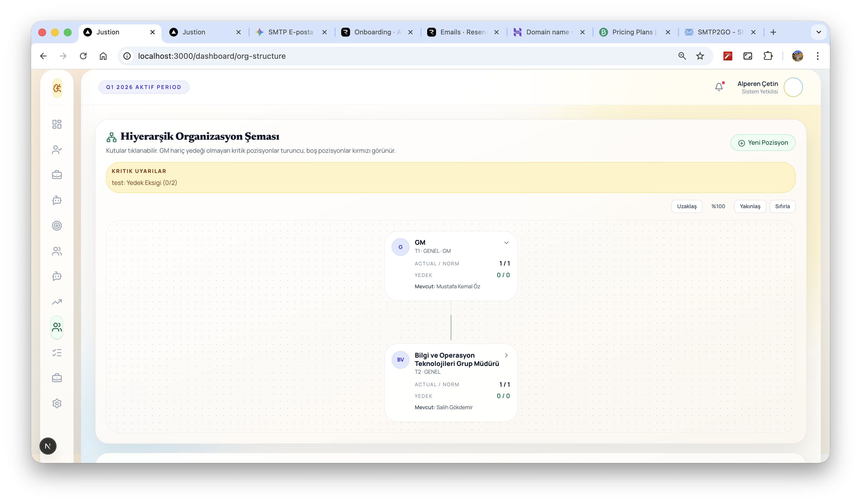Open the extensions puzzle icon
Image resolution: width=861 pixels, height=504 pixels.
(768, 56)
